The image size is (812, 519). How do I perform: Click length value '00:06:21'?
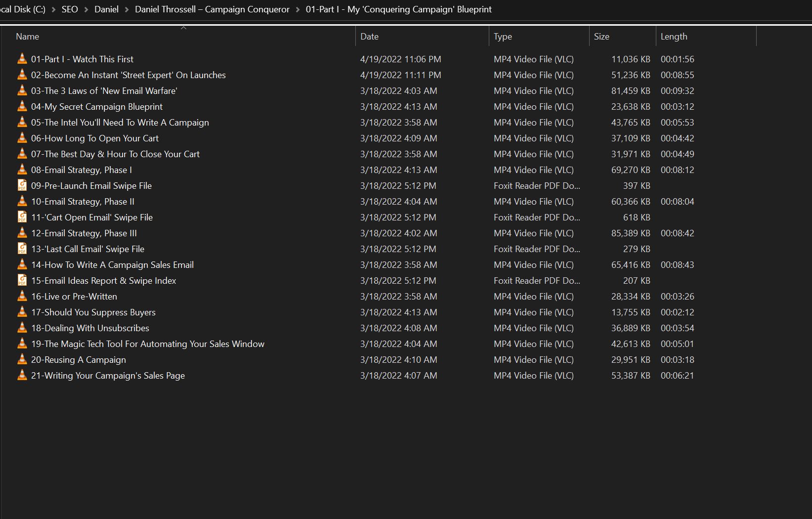[x=678, y=375]
